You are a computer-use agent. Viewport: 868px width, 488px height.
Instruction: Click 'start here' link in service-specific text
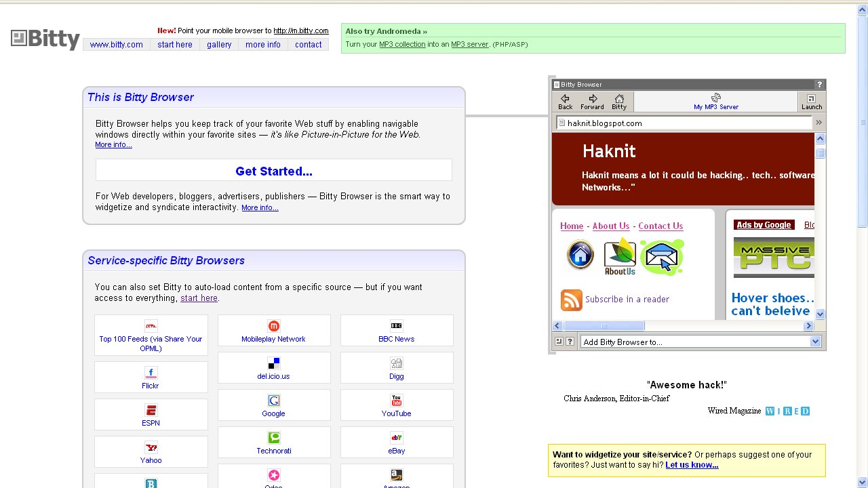point(199,298)
